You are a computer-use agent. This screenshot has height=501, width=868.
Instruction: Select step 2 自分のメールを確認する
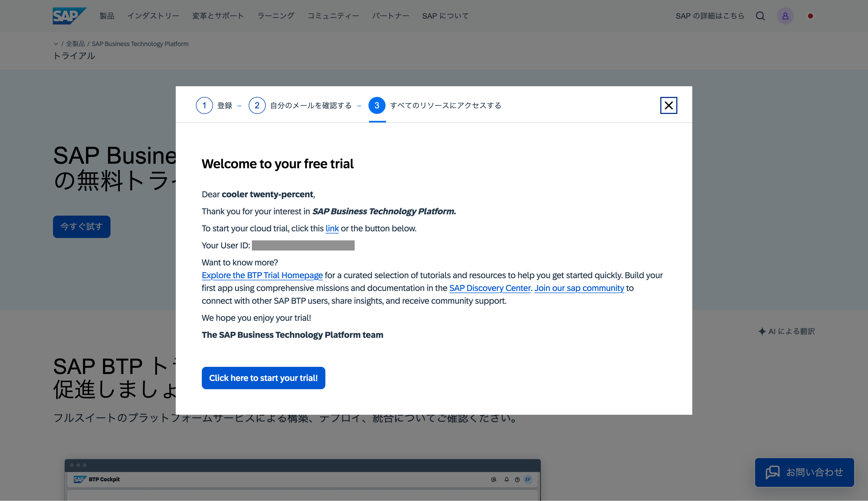coord(257,105)
